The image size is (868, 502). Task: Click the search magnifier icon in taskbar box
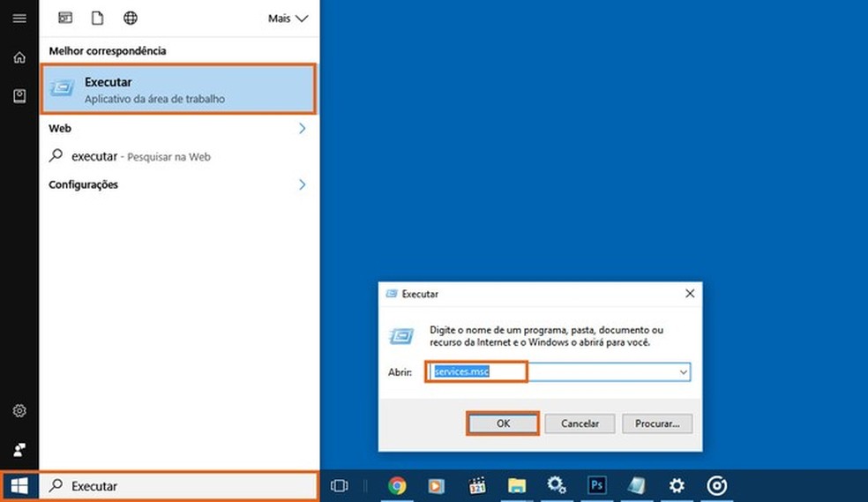(56, 485)
